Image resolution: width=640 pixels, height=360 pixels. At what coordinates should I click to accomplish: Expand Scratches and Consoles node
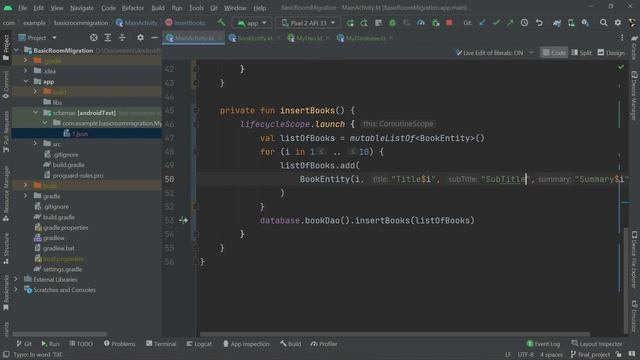[16, 290]
